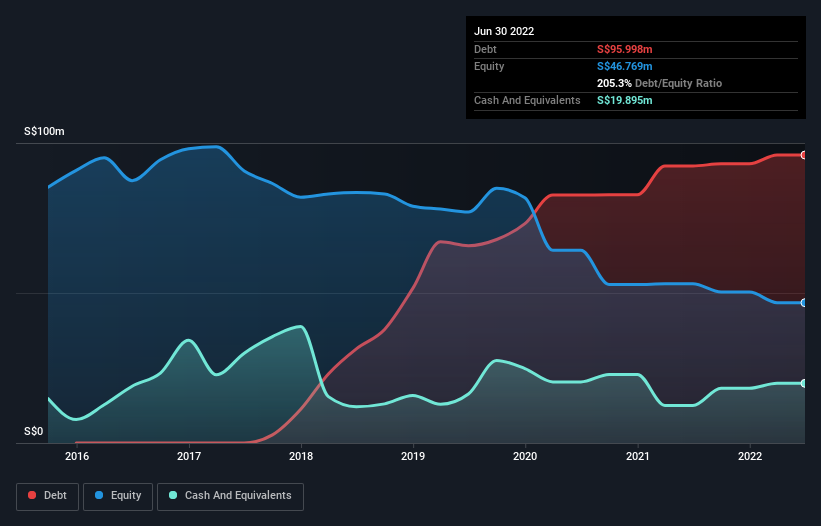
Task: Toggle the Debt series in the legend
Action: pyautogui.click(x=48, y=496)
